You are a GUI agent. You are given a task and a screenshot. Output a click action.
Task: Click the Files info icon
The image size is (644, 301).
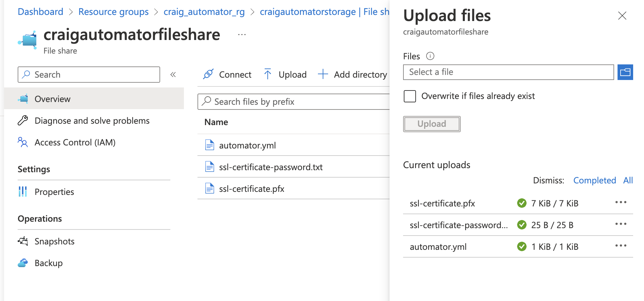(x=430, y=56)
